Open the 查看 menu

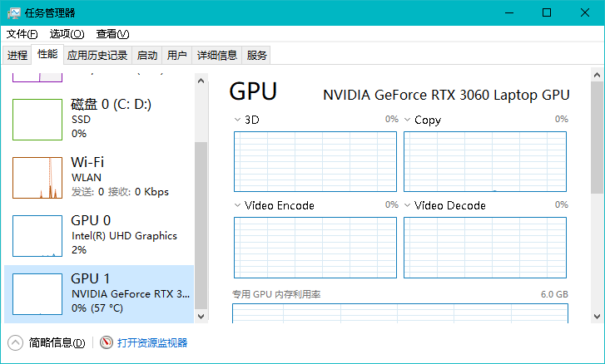112,34
